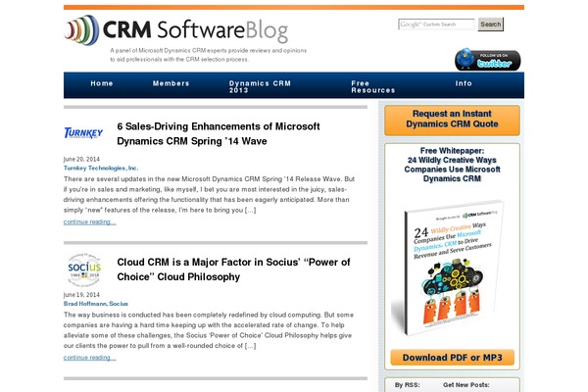Click Request an Instant Dynamics CRM Quote
The image size is (588, 392).
point(452,120)
